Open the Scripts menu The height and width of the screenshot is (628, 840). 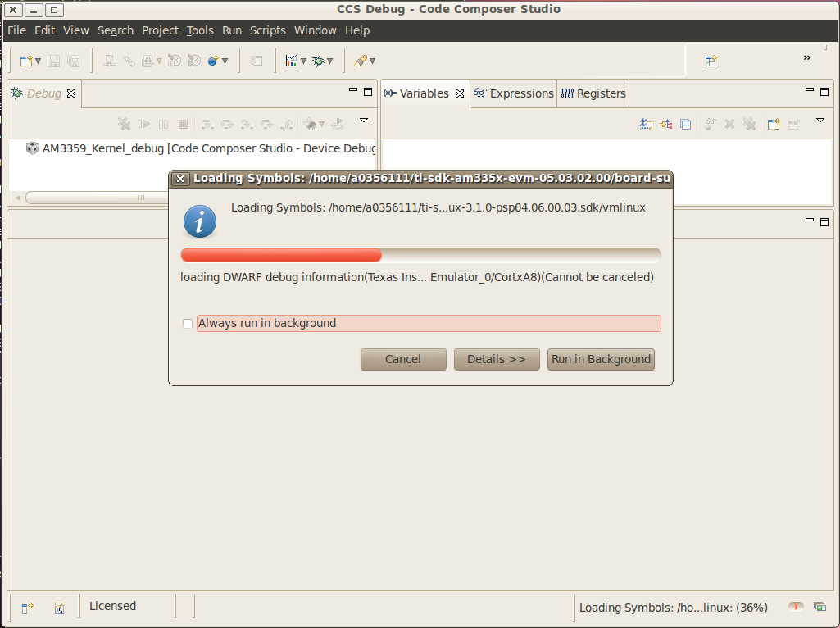pos(267,30)
